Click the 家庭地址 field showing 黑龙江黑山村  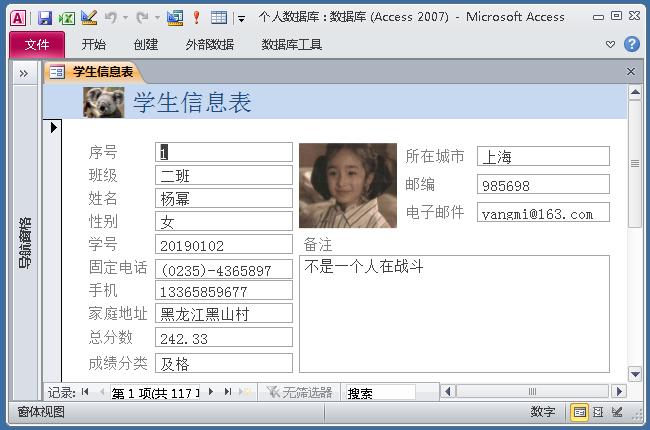click(224, 313)
